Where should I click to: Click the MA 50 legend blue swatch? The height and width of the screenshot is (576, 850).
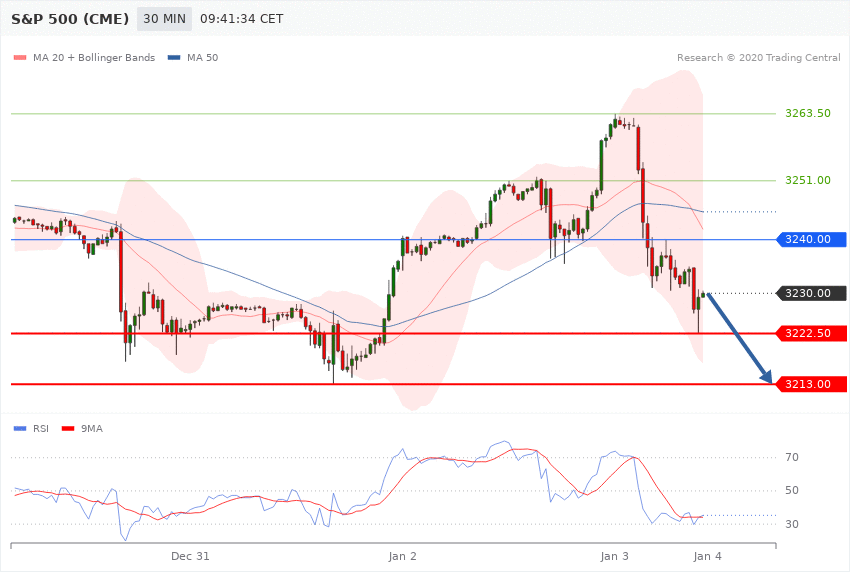click(x=174, y=57)
